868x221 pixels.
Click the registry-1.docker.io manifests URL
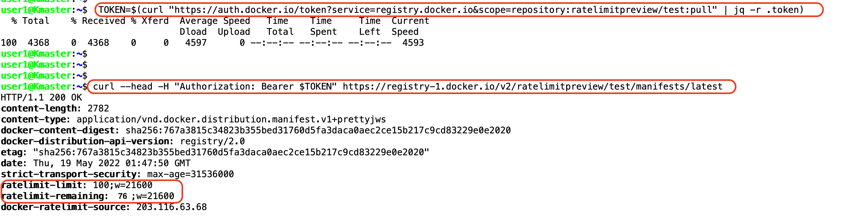pos(532,87)
